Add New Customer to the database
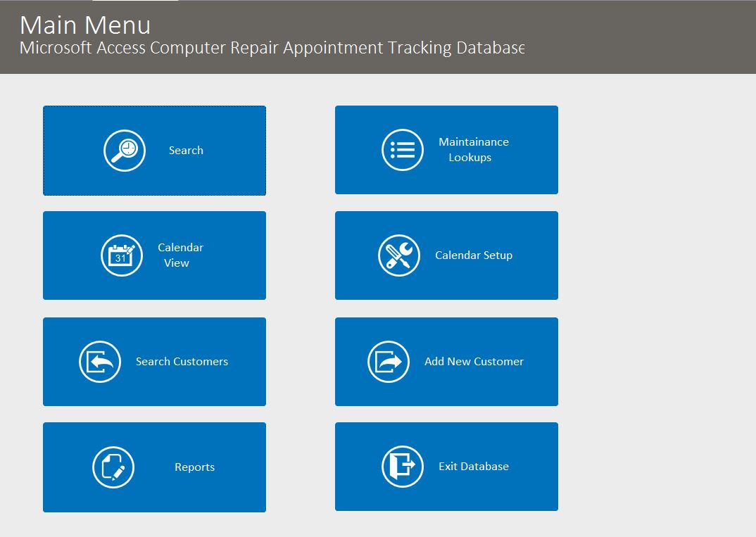 [x=473, y=361]
